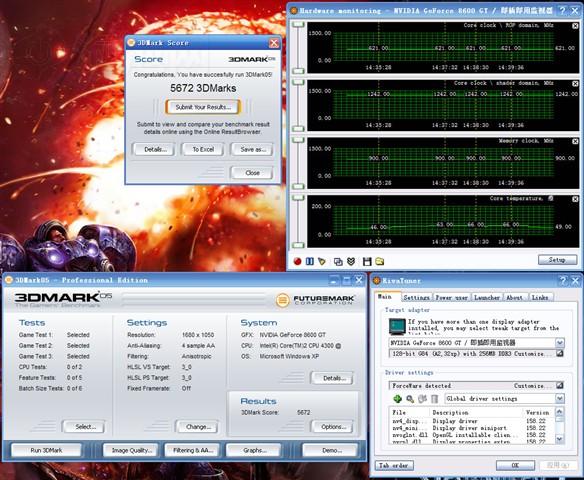
Task: Open the Power user tab
Action: point(452,297)
